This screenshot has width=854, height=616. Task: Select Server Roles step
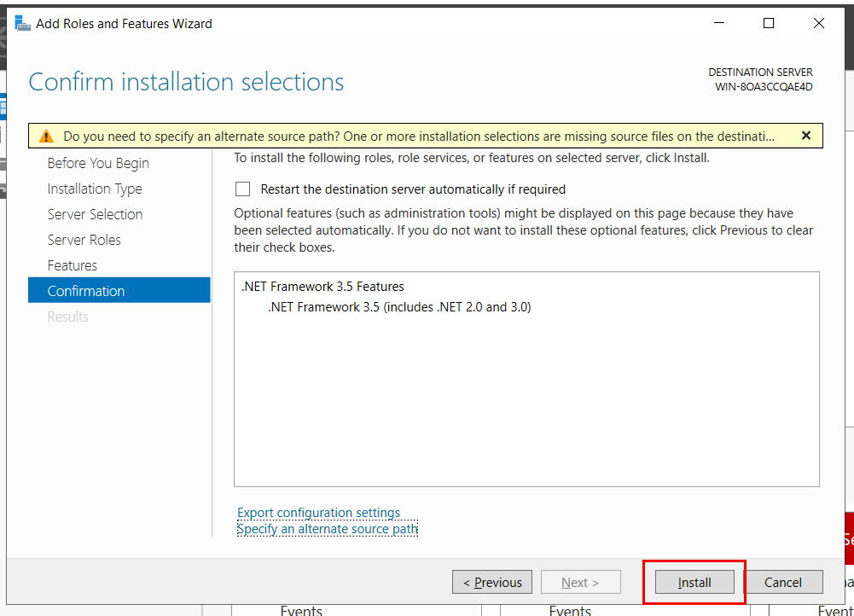[84, 241]
